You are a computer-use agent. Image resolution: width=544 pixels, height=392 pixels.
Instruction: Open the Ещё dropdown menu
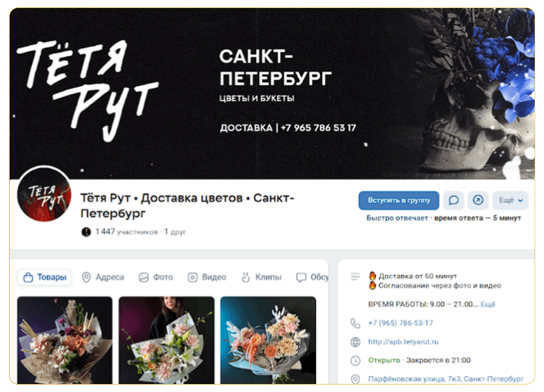510,201
